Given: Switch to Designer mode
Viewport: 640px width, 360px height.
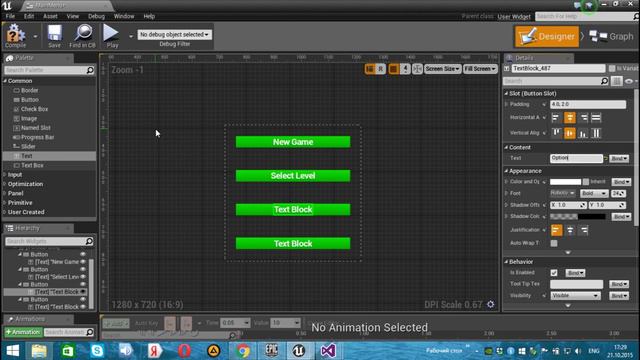Looking at the screenshot, I should (547, 37).
